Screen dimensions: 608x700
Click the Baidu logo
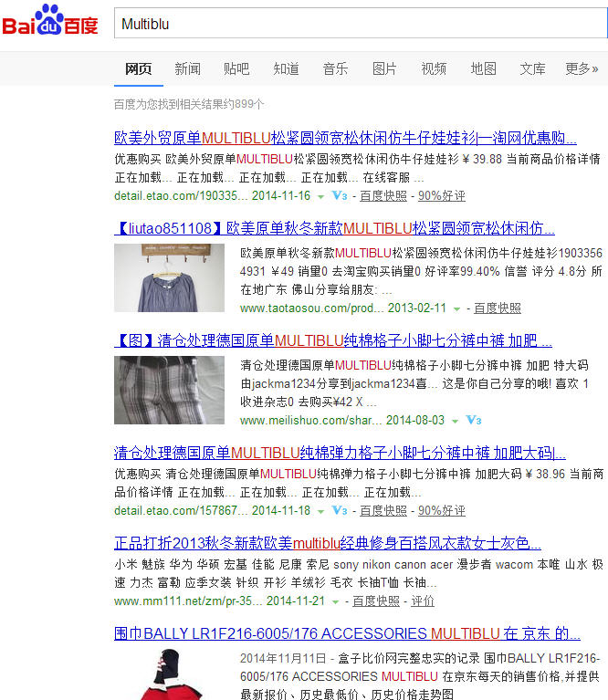[50, 21]
